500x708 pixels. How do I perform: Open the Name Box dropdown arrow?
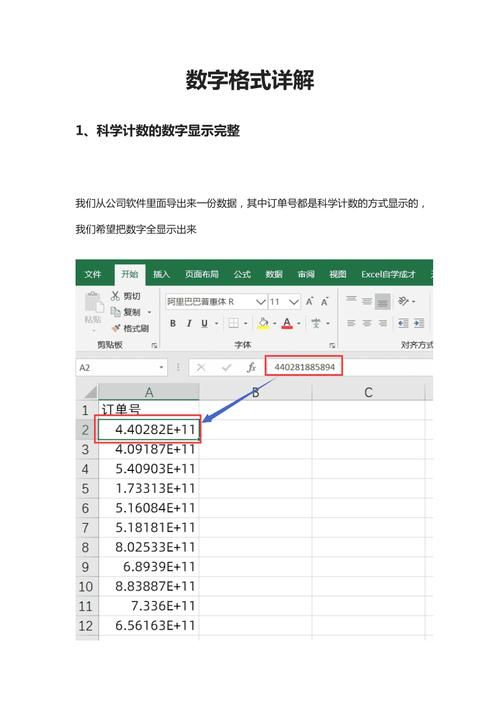pyautogui.click(x=161, y=368)
